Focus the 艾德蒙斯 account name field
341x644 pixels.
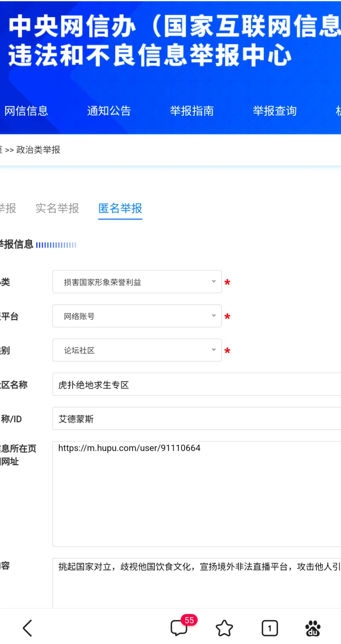tap(196, 419)
